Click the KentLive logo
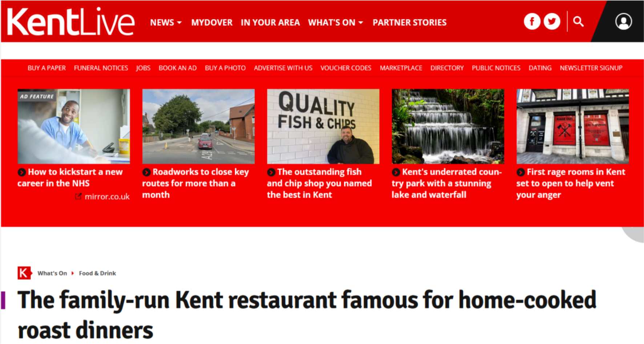This screenshot has height=344, width=644. pyautogui.click(x=71, y=22)
